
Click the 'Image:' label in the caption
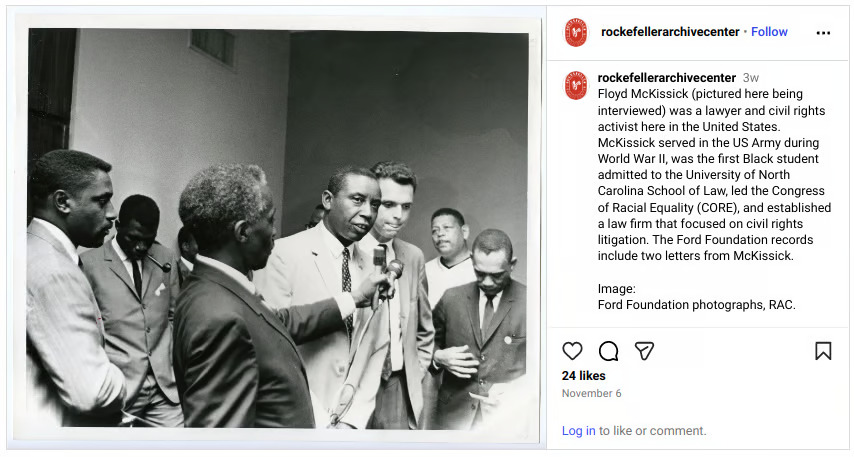617,289
